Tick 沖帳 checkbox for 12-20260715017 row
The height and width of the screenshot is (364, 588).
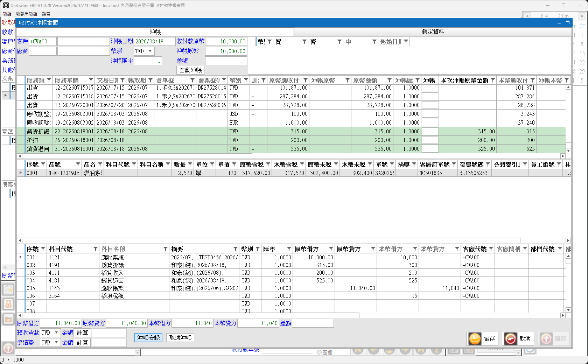pos(430,88)
